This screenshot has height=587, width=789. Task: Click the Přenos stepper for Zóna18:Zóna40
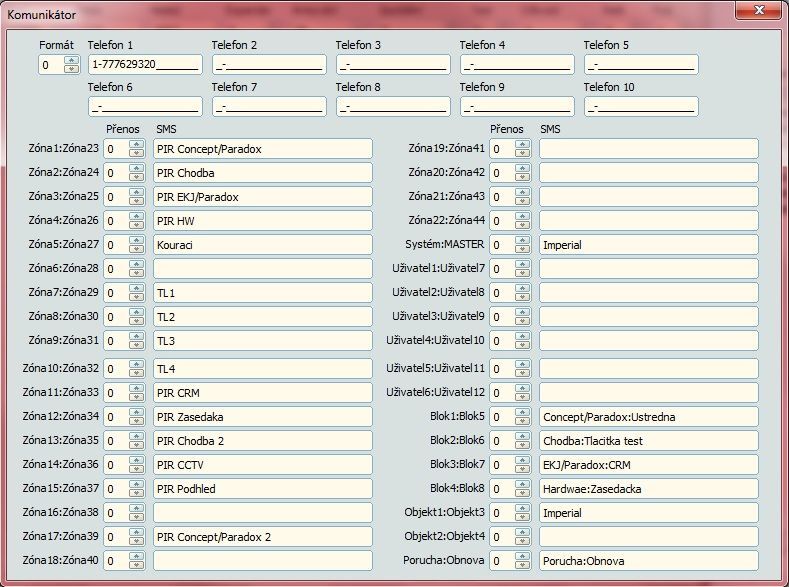(137, 561)
